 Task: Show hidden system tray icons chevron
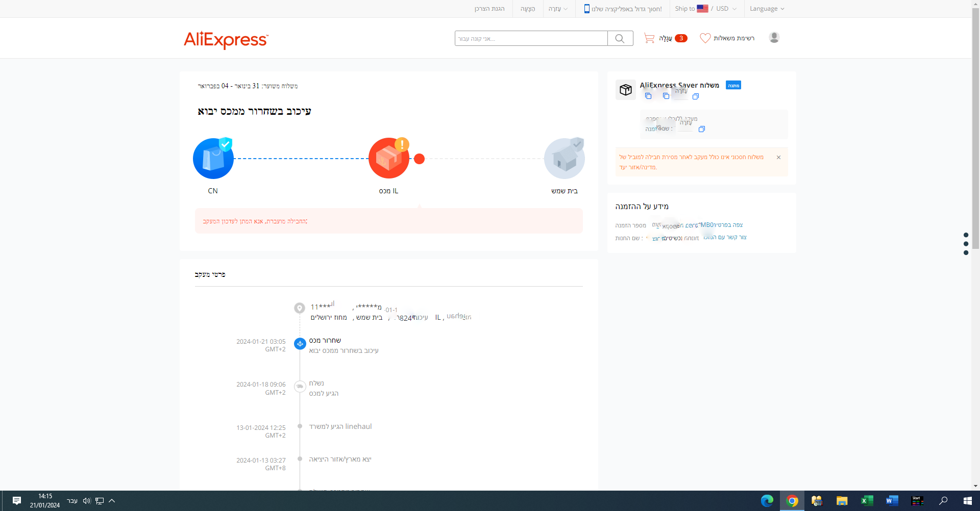click(x=112, y=501)
